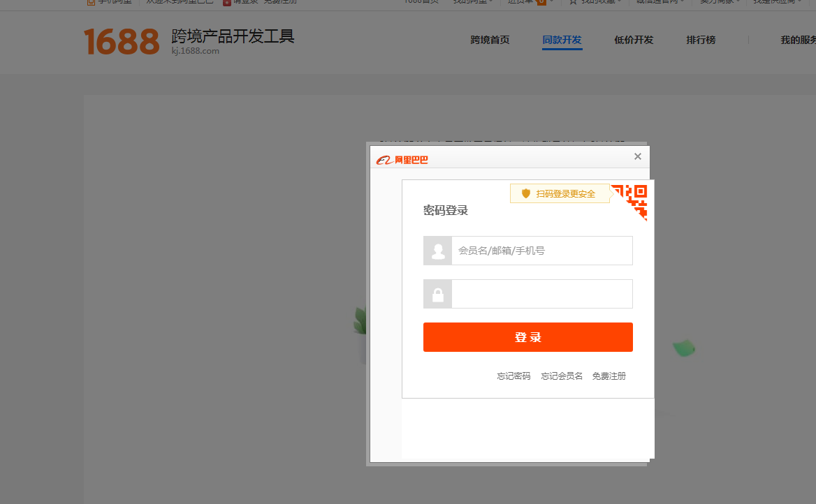Image resolution: width=816 pixels, height=504 pixels.
Task: Click the 1688 logo
Action: [x=122, y=42]
